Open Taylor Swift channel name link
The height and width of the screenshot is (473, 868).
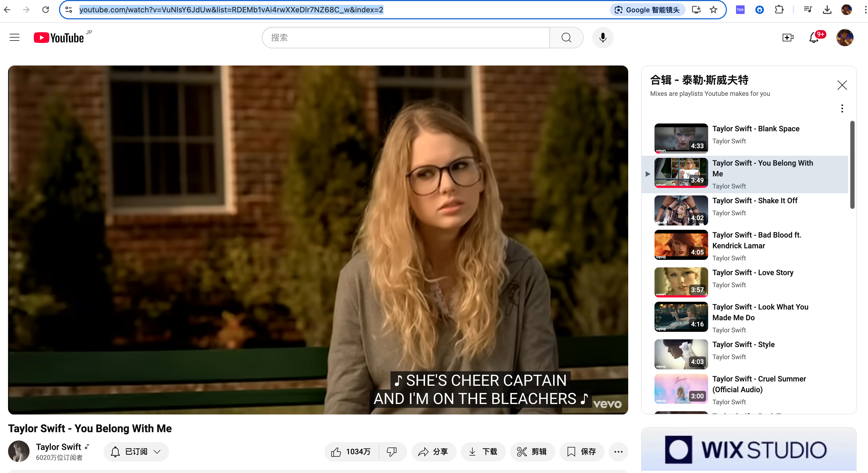tap(58, 447)
